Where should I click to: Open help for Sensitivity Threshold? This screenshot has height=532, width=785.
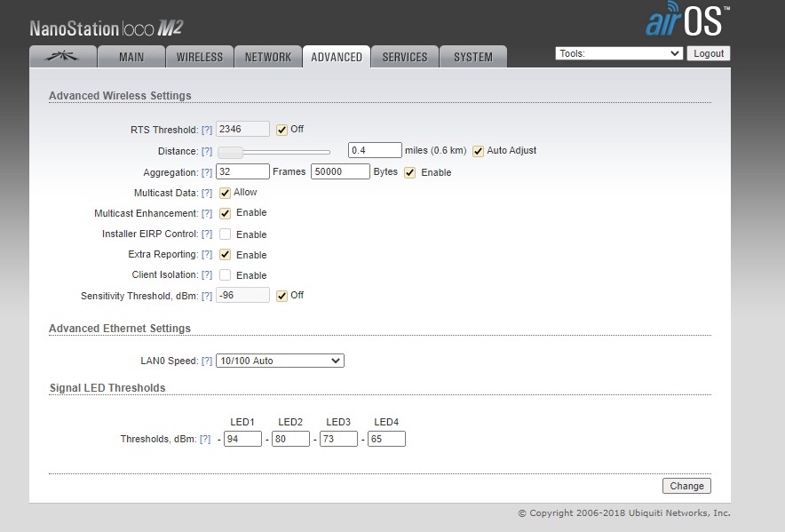[207, 296]
